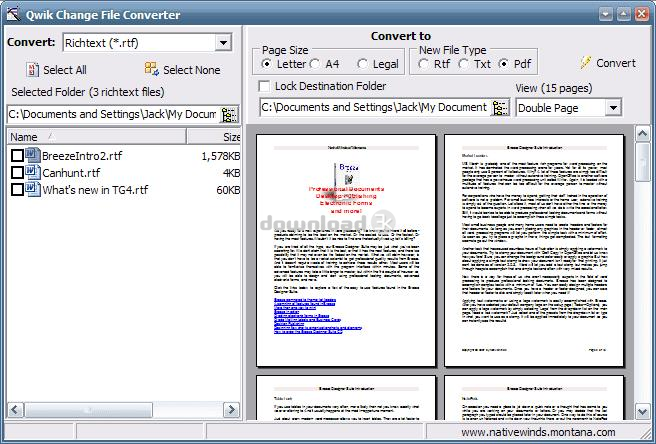Click the Canhunt.rtf file icon
This screenshot has width=656, height=444.
click(32, 172)
